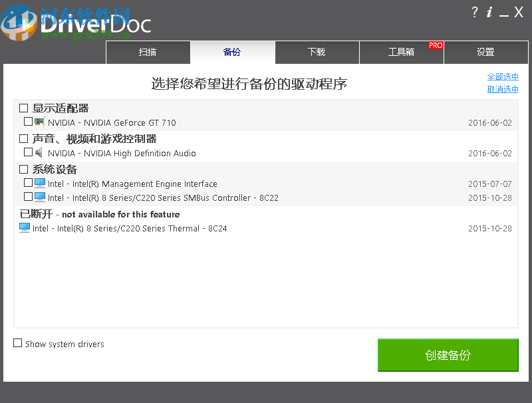
Task: Check the NVIDIA High Definition Audio checkbox
Action: (29, 153)
